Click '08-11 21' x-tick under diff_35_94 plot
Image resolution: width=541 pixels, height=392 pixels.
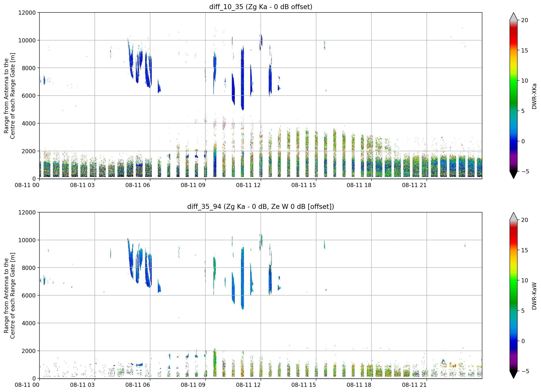pyautogui.click(x=414, y=385)
